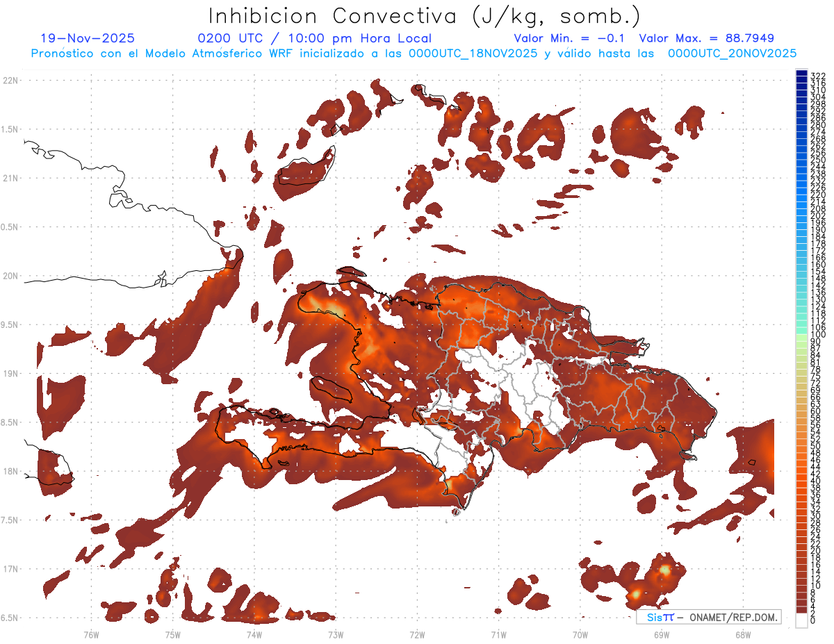This screenshot has width=834, height=644.
Task: Click the '73W' longitude label
Action: (x=336, y=635)
